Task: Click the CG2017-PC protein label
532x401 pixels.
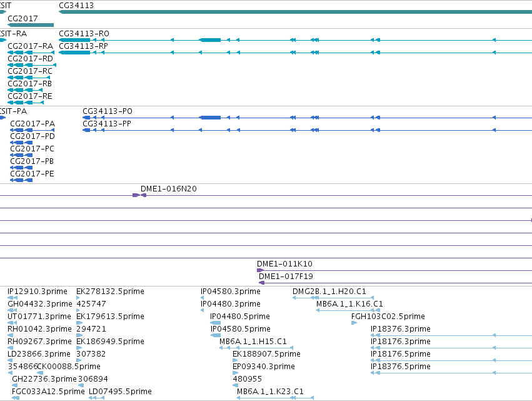Action: (32, 149)
